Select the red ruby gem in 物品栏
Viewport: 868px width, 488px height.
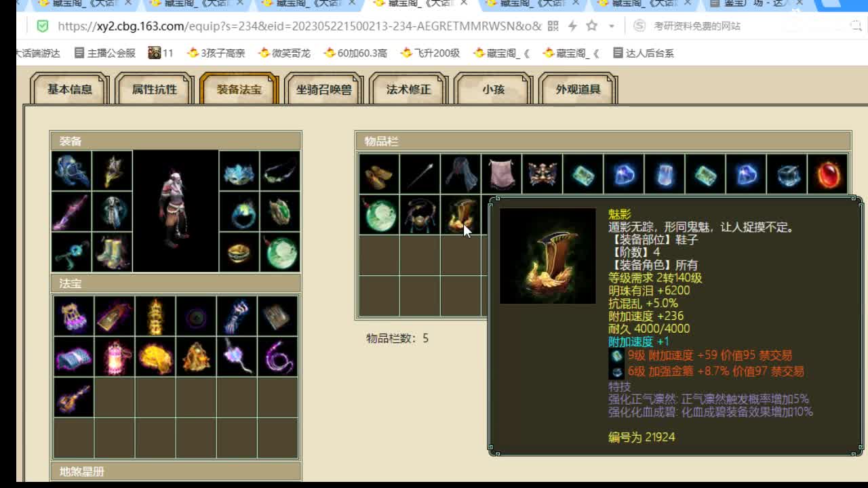click(827, 174)
